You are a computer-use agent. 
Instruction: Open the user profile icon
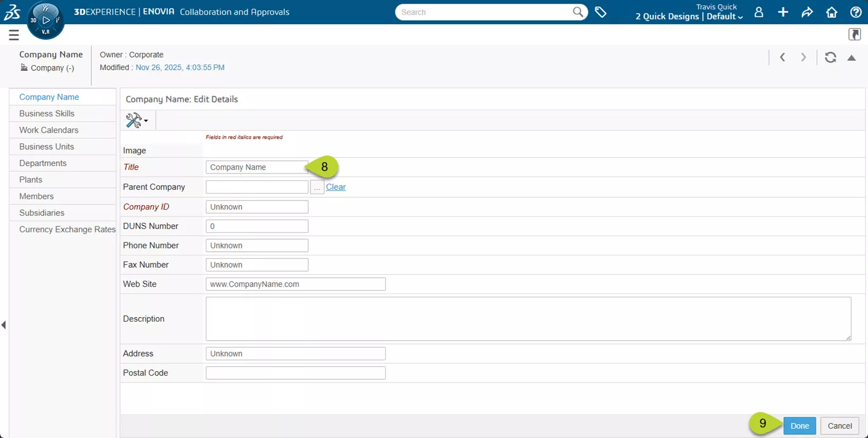tap(759, 12)
